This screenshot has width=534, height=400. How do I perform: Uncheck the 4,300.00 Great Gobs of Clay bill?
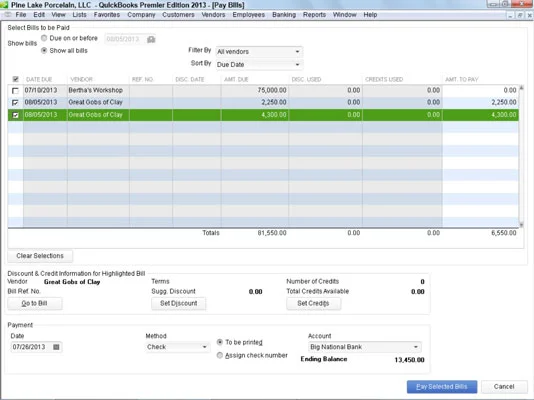[15, 115]
